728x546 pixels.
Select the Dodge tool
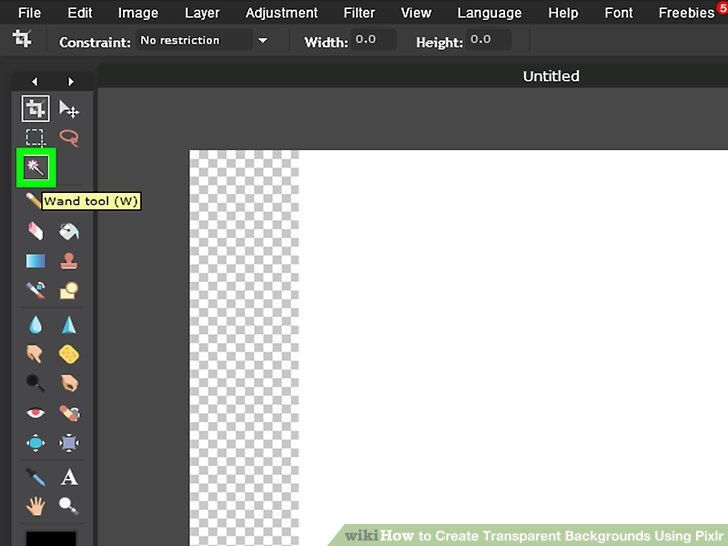(35, 384)
